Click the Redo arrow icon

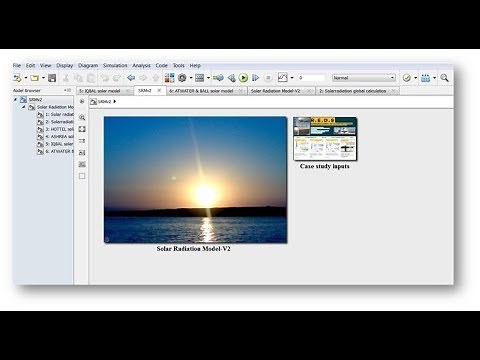[117, 78]
